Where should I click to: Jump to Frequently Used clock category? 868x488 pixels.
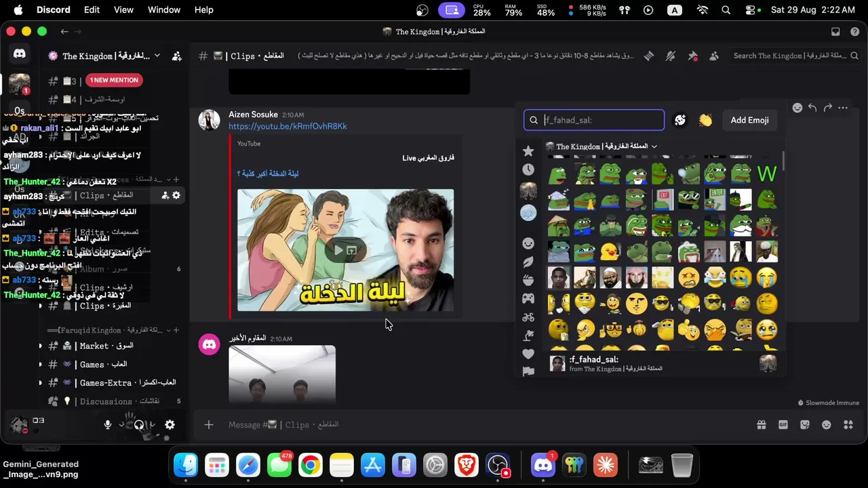click(528, 169)
